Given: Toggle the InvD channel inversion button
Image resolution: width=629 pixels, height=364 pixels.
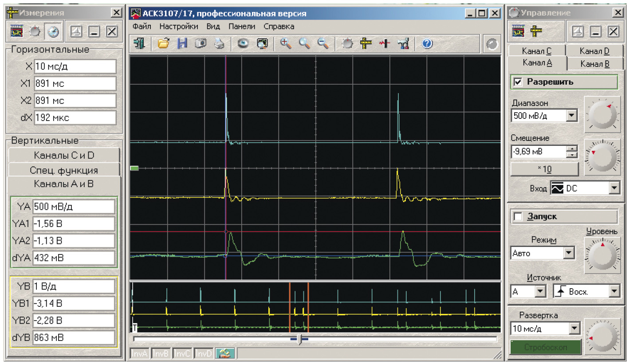Looking at the screenshot, I should click(204, 354).
